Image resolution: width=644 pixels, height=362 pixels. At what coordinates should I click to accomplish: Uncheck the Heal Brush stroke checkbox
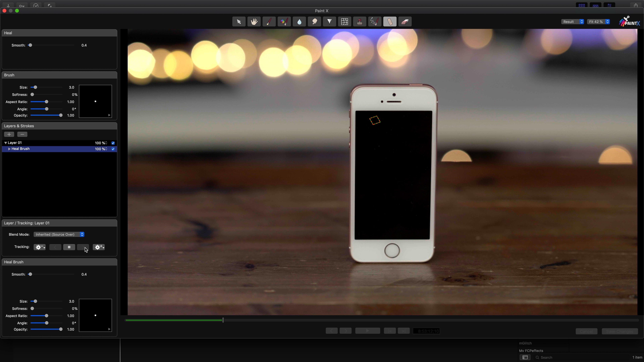(113, 149)
